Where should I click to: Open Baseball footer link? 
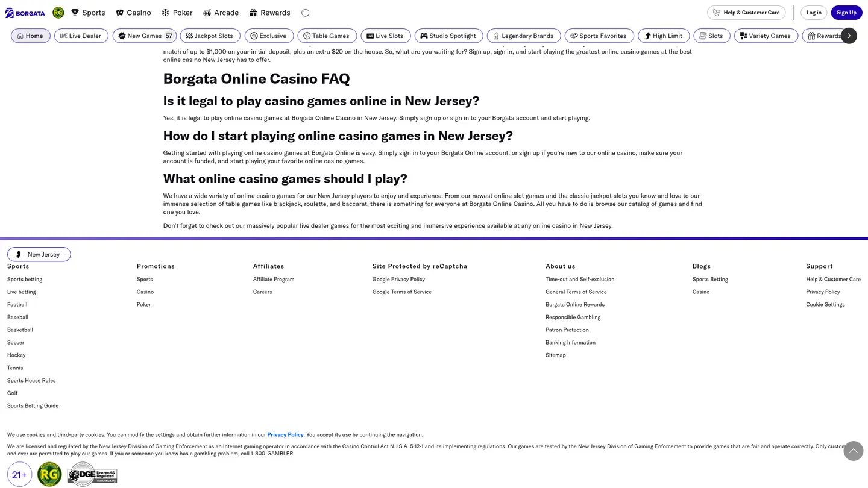(x=17, y=317)
